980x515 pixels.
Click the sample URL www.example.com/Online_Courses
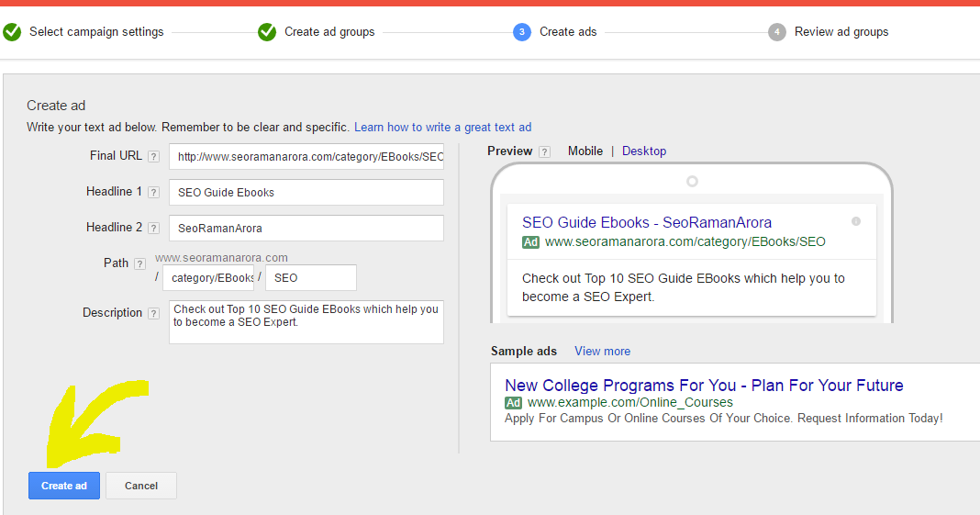tap(630, 403)
